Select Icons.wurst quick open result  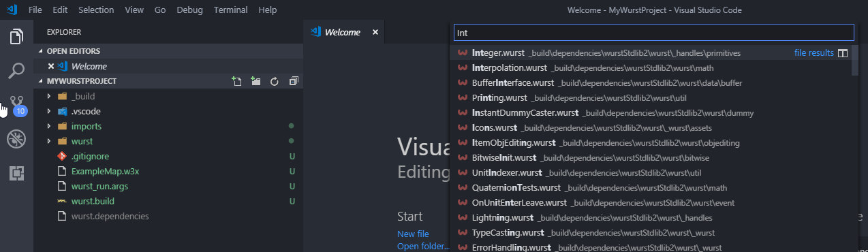coord(651,127)
